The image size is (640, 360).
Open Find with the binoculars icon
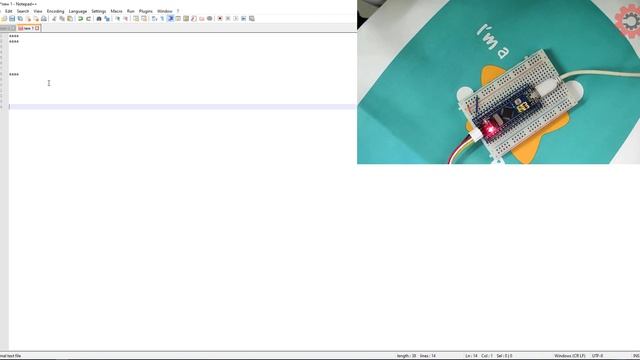pos(99,18)
